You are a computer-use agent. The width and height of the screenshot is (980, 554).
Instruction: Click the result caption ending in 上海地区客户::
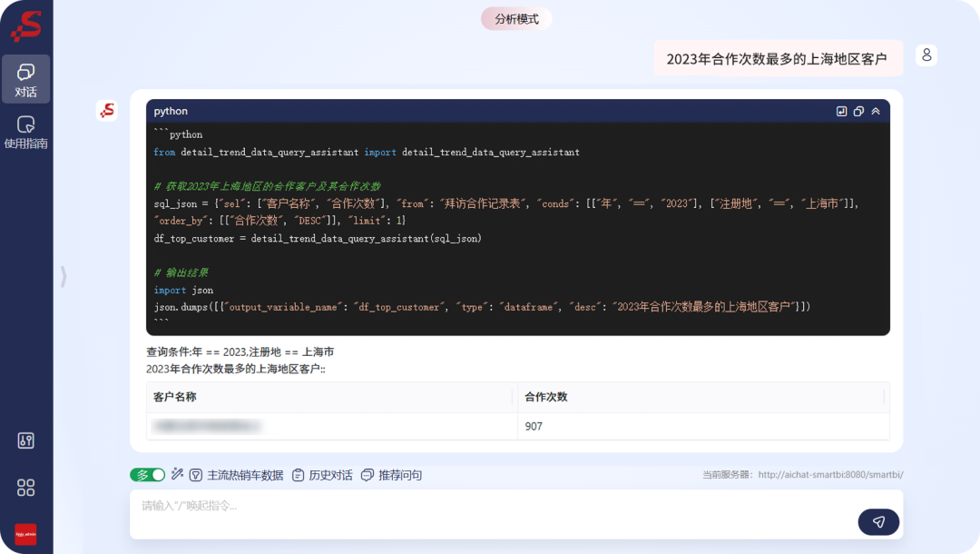pyautogui.click(x=236, y=369)
